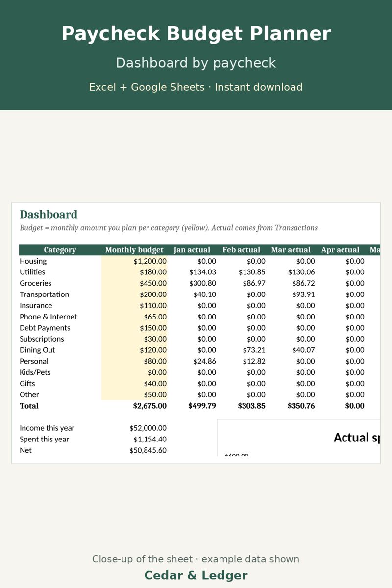Click the Mar total $350.76
Viewport: 392px width, 588px height.
click(301, 406)
